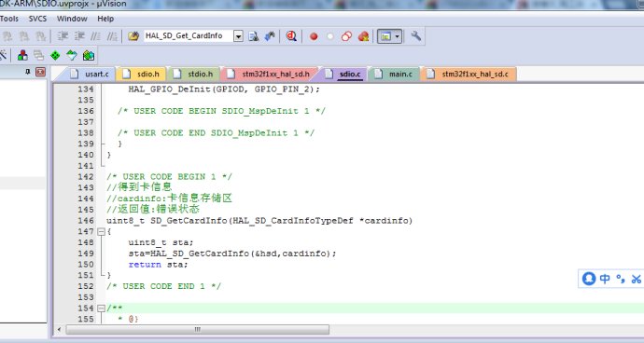This screenshot has width=644, height=343.
Task: Click USER CODE BEGIN SDIO_MspDeInit 1 comment
Action: [x=221, y=111]
